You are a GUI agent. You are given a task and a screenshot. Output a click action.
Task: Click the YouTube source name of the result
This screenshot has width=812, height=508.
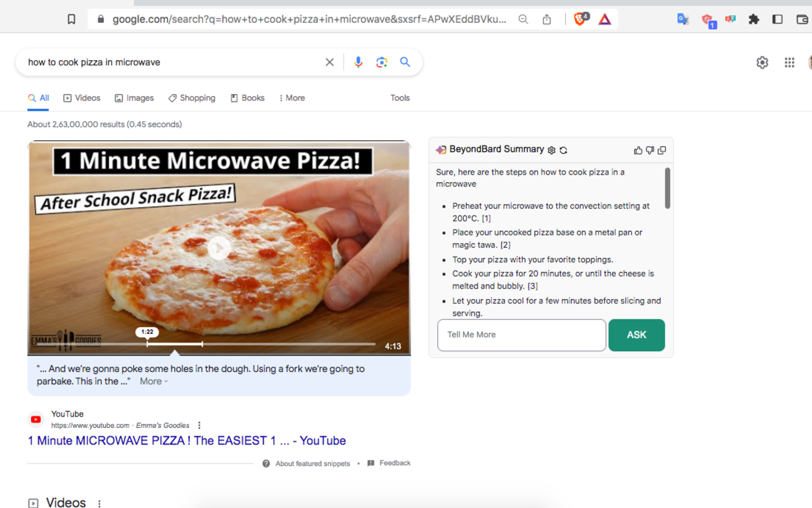(x=67, y=414)
